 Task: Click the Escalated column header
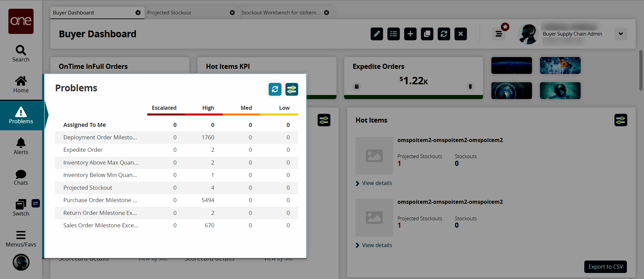point(164,108)
